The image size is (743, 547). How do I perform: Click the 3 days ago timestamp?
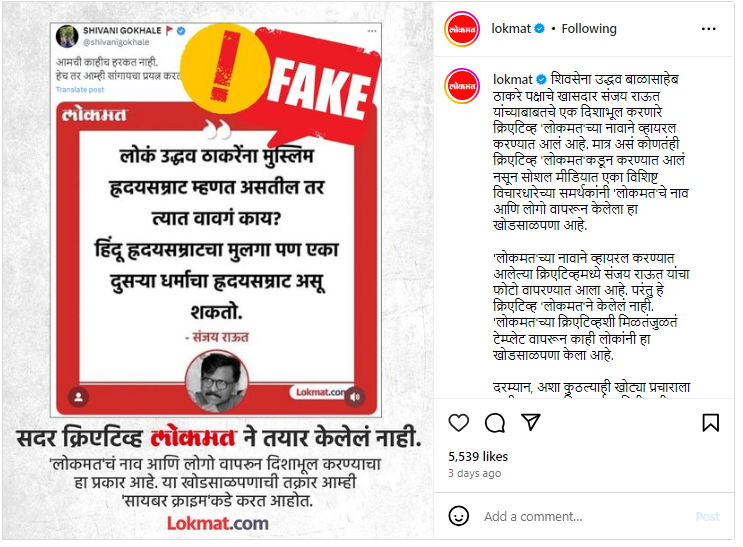[x=474, y=473]
